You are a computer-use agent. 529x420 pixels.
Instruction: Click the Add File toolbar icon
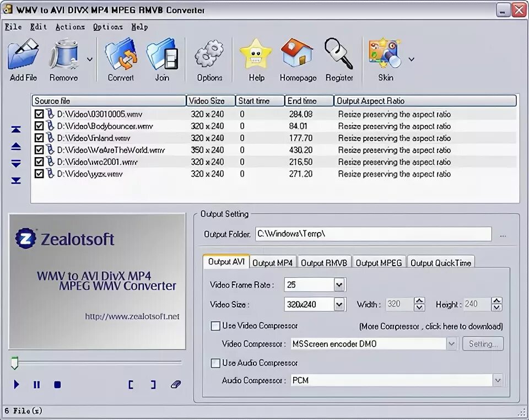(x=23, y=54)
